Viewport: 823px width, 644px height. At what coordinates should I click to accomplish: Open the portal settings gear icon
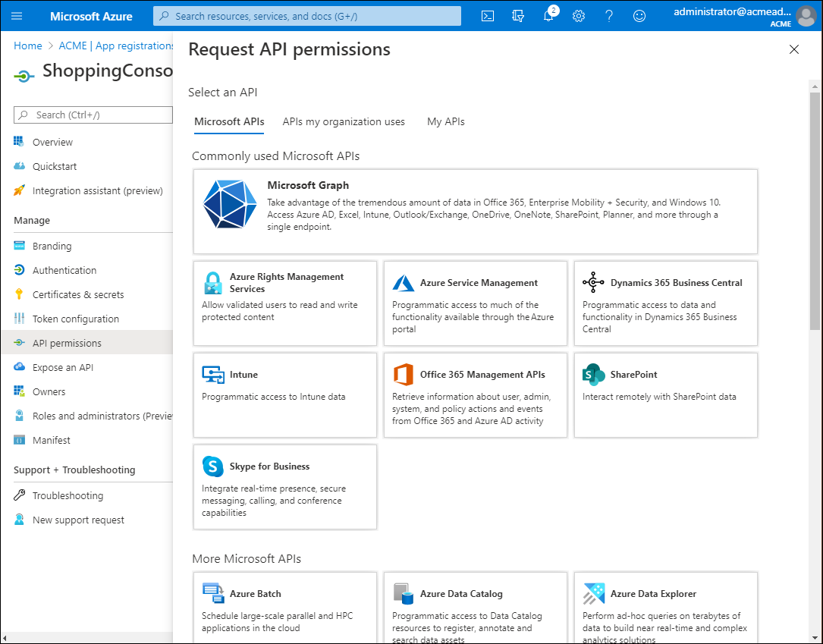579,16
